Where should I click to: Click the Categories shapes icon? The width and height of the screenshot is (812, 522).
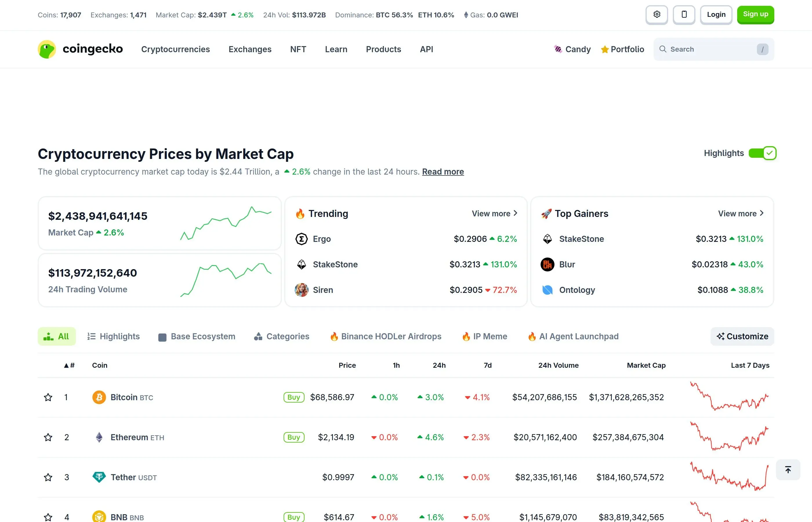(258, 336)
